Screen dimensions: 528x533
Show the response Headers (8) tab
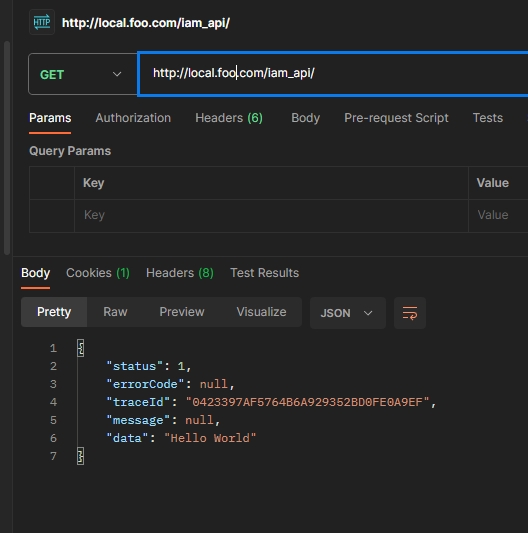pos(180,273)
